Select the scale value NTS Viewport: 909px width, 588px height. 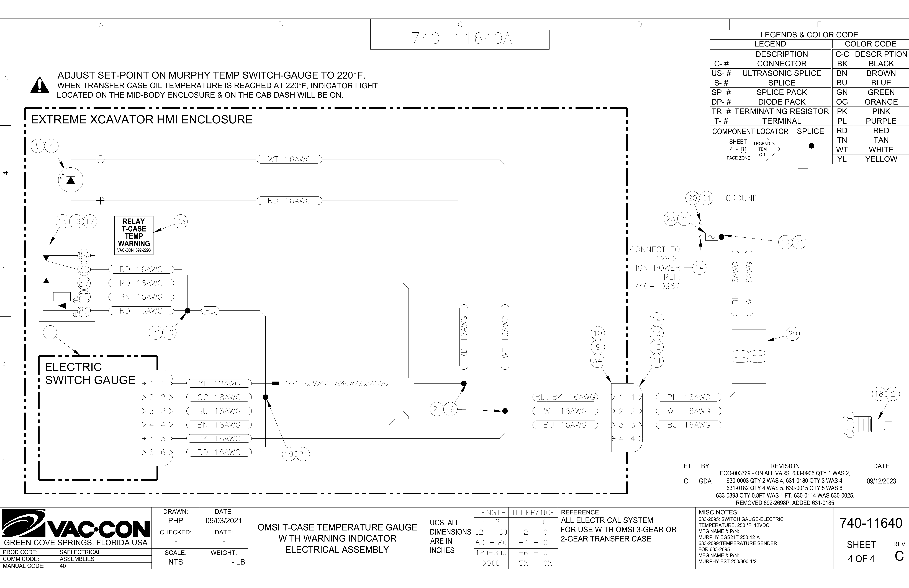click(176, 562)
